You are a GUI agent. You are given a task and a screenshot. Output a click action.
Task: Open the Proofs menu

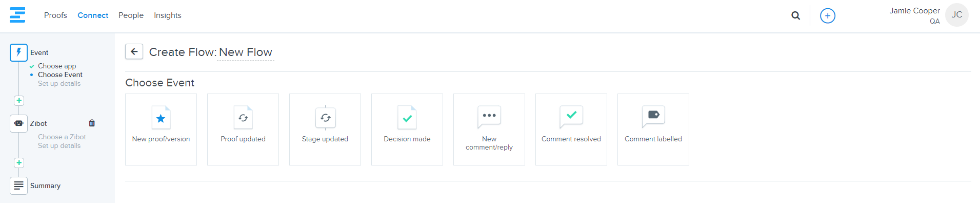tap(55, 15)
